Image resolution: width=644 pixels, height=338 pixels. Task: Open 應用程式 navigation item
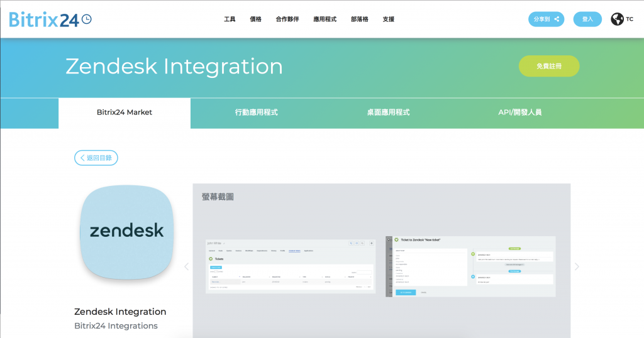[x=325, y=19]
